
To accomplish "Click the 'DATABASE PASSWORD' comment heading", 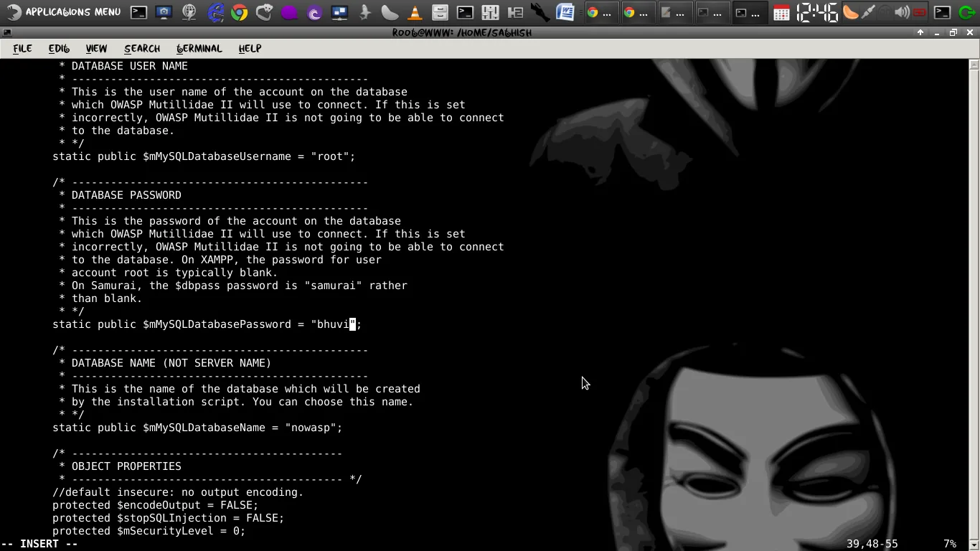I will tap(126, 195).
